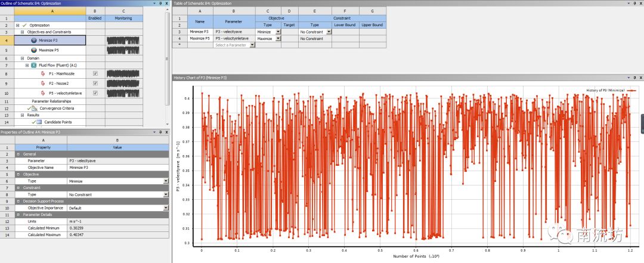Open the Select a Parameter dropdown
The image size is (644, 263).
coord(252,45)
